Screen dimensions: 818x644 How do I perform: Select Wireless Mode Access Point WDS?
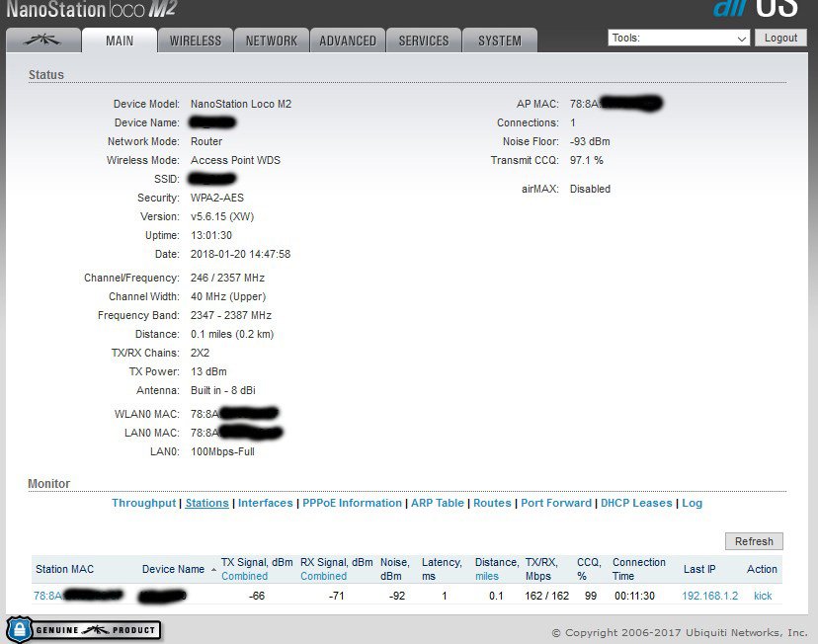[235, 160]
